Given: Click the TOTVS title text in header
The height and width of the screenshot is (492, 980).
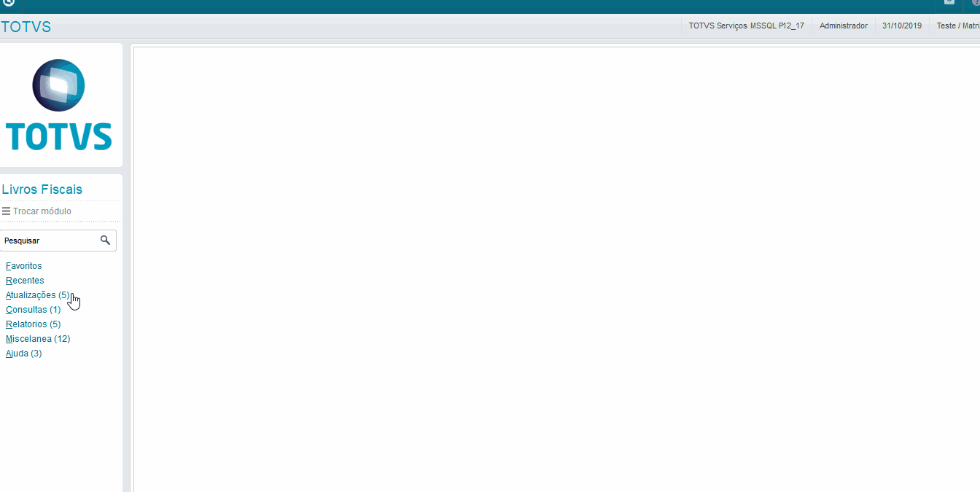Looking at the screenshot, I should (26, 27).
